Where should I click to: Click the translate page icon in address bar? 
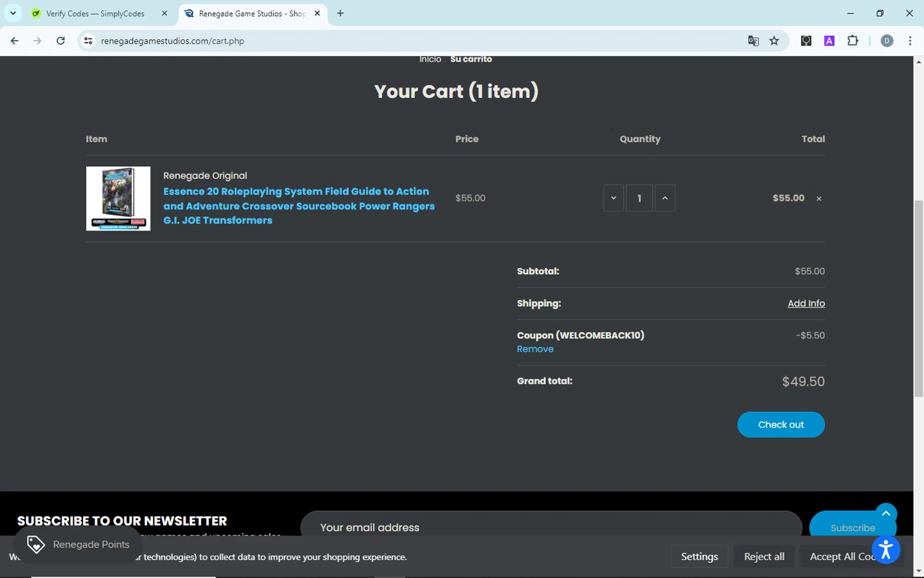753,41
